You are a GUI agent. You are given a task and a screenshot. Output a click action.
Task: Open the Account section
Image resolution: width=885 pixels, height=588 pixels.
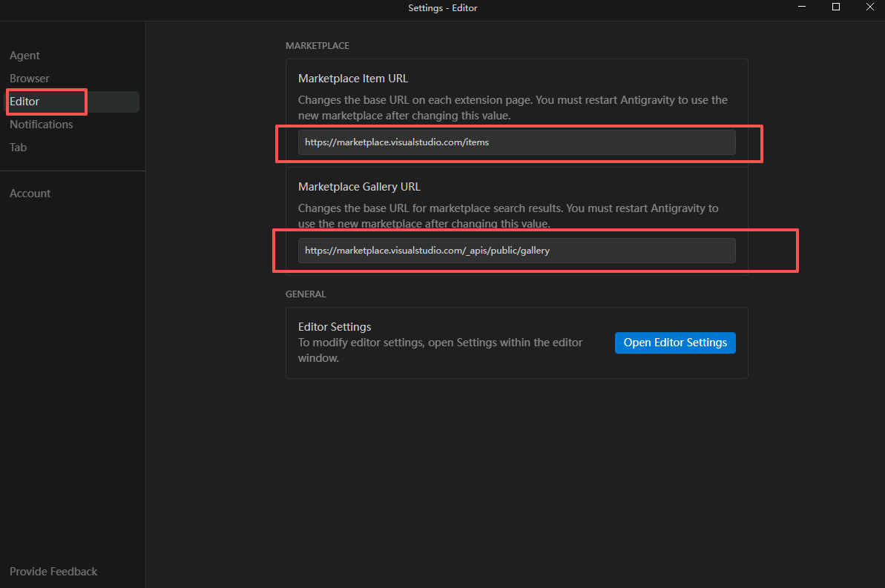30,193
